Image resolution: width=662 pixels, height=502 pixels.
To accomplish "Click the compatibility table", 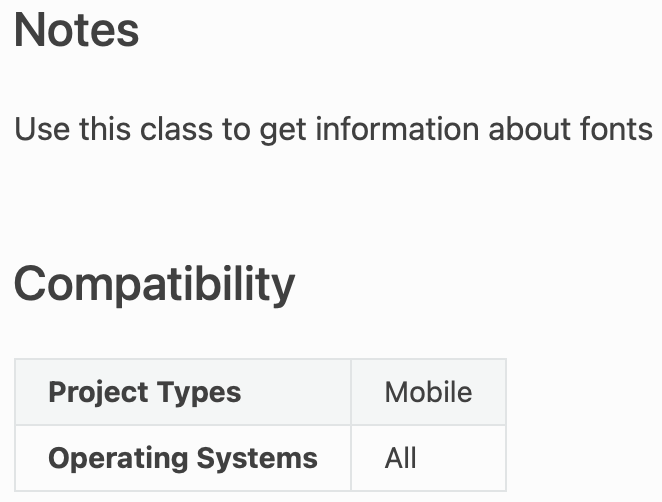I will coord(260,425).
